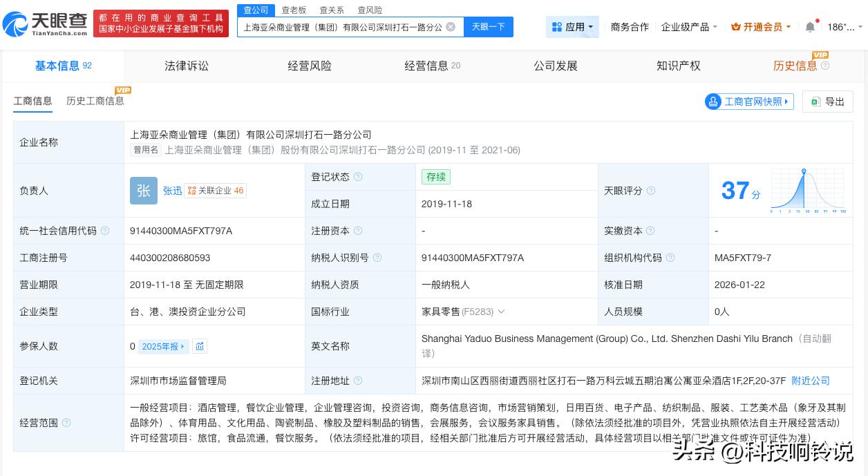Select the 查风险 search tab

pyautogui.click(x=370, y=10)
